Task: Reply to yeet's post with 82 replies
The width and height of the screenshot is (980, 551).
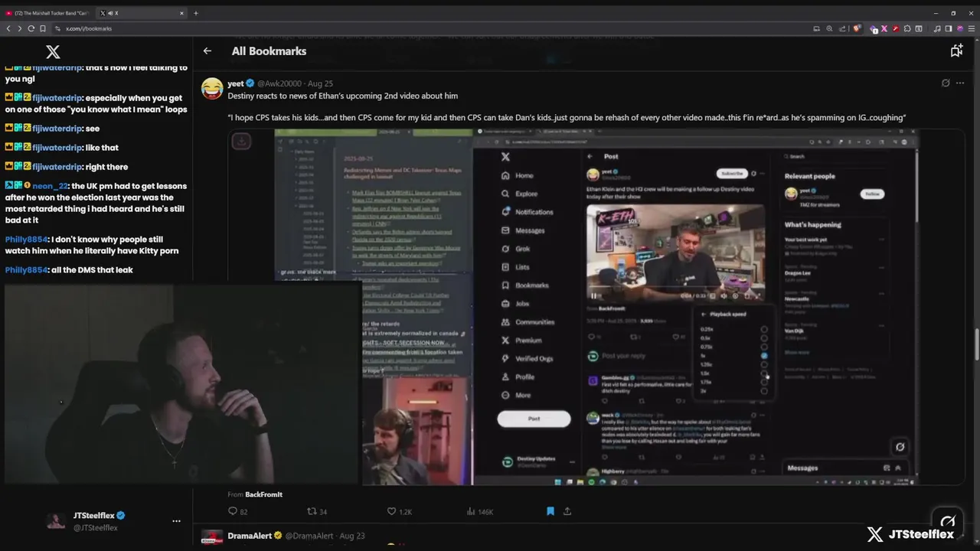Action: click(x=237, y=511)
